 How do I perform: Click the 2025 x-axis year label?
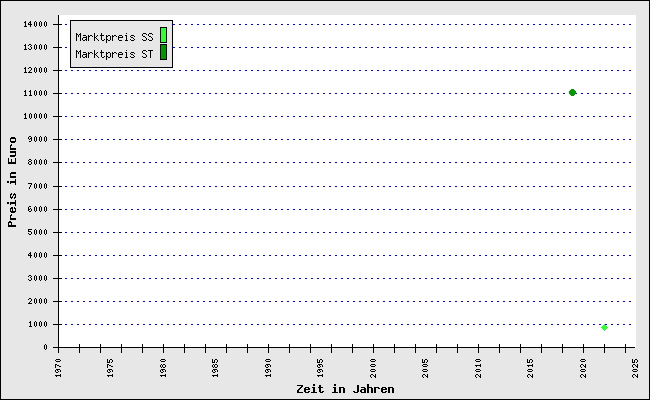pyautogui.click(x=635, y=368)
